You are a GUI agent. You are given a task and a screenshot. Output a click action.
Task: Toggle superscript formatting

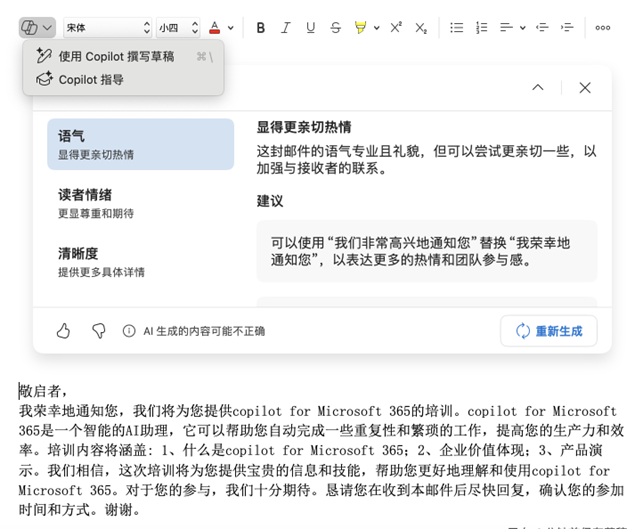(396, 28)
